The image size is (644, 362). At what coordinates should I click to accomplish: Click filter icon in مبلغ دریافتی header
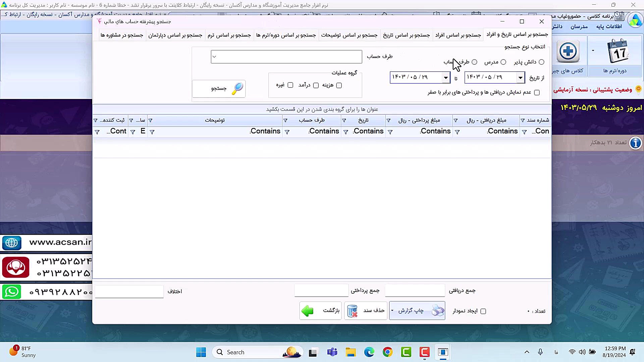pyautogui.click(x=455, y=120)
